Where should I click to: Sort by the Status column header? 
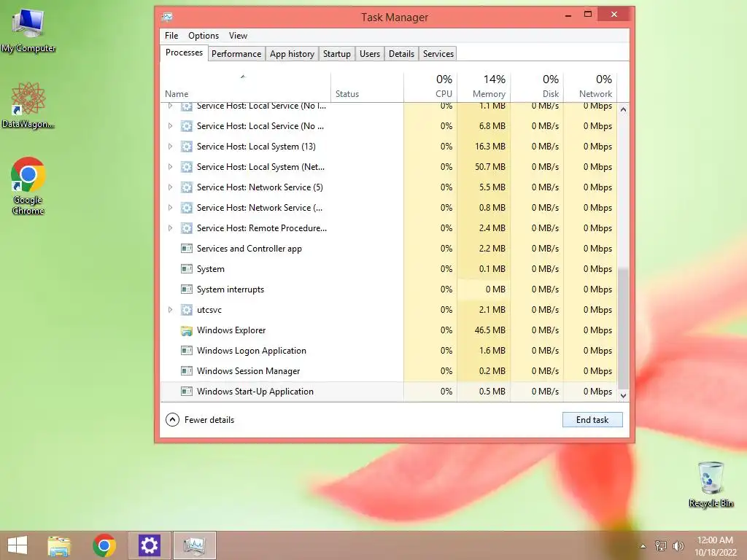click(x=368, y=87)
